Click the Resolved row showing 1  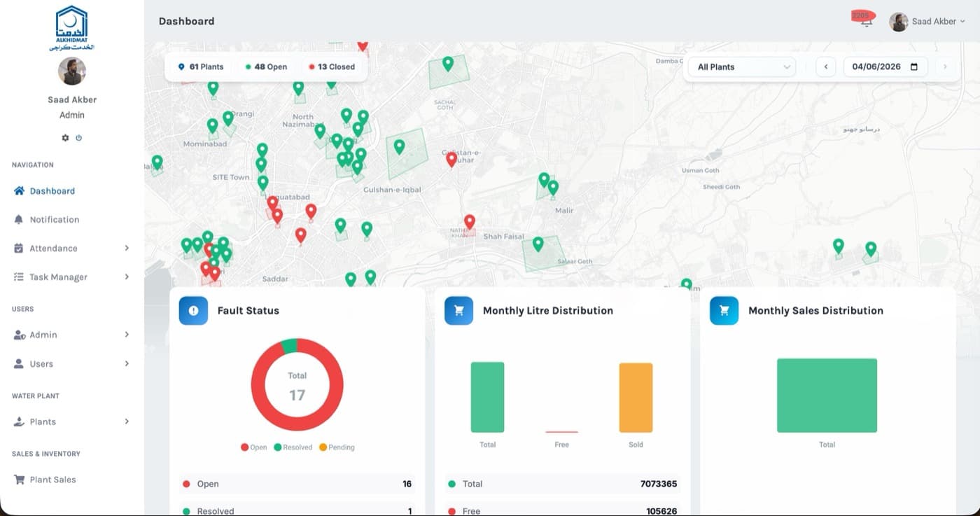click(x=297, y=511)
